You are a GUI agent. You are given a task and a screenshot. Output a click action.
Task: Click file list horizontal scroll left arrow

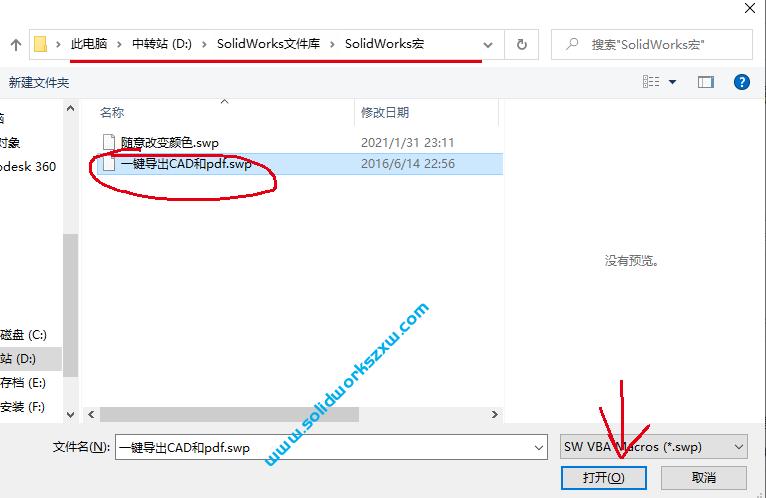click(x=91, y=414)
